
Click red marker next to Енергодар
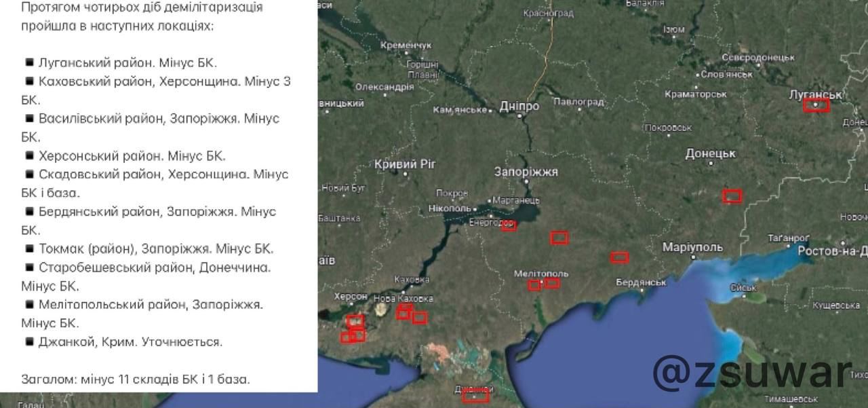509,226
